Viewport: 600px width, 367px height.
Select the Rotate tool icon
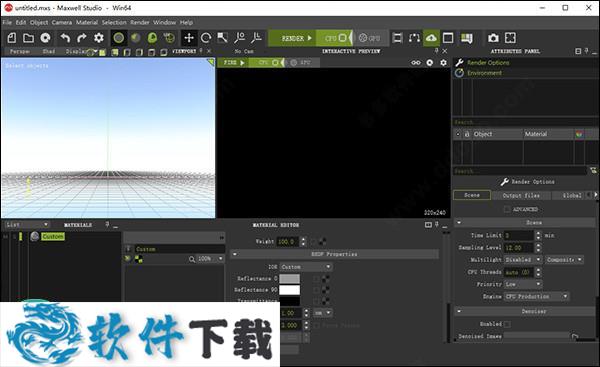pyautogui.click(x=206, y=38)
